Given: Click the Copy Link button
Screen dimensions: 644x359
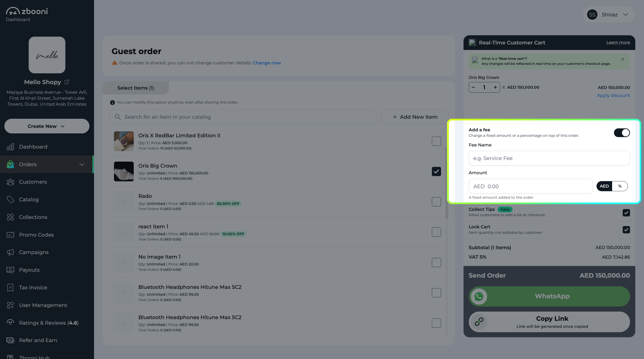Looking at the screenshot, I should [x=549, y=322].
